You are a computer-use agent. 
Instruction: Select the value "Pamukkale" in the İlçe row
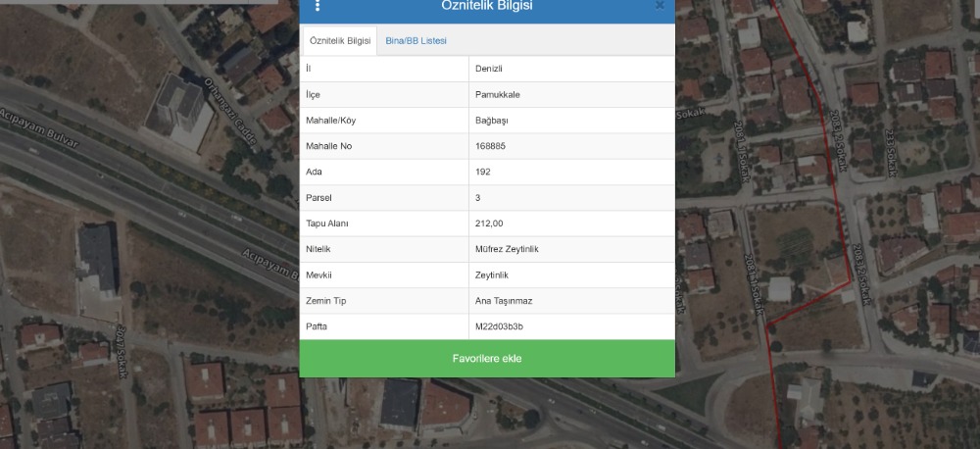tap(498, 95)
